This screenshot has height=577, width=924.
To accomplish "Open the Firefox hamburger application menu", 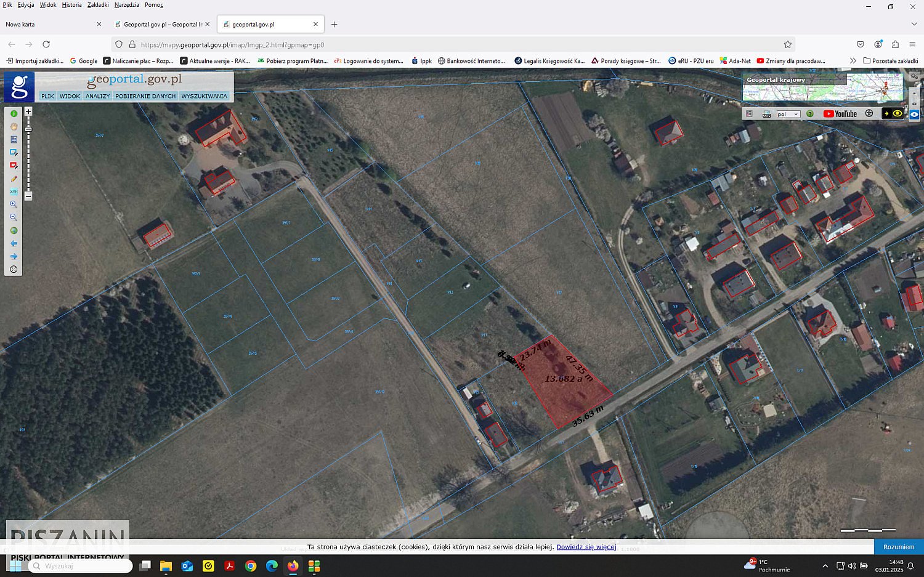I will tap(912, 44).
